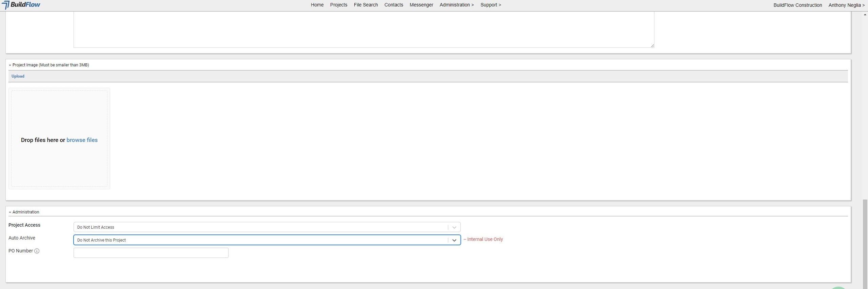This screenshot has height=289, width=868.
Task: Click the 'Project Access' label
Action: [24, 225]
